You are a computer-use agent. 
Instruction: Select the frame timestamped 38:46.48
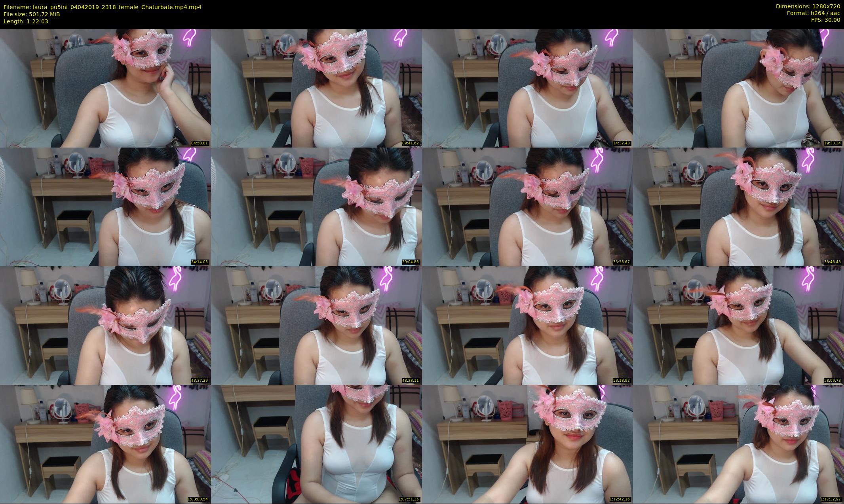[x=738, y=207]
